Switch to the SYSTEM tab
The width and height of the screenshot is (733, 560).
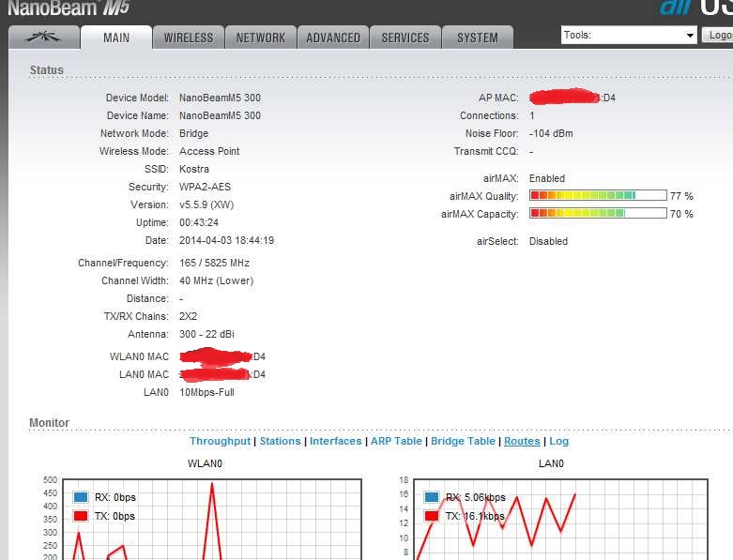click(x=478, y=38)
